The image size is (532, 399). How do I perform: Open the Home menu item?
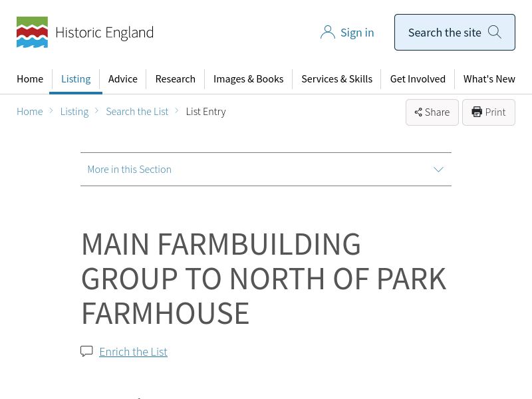[30, 78]
